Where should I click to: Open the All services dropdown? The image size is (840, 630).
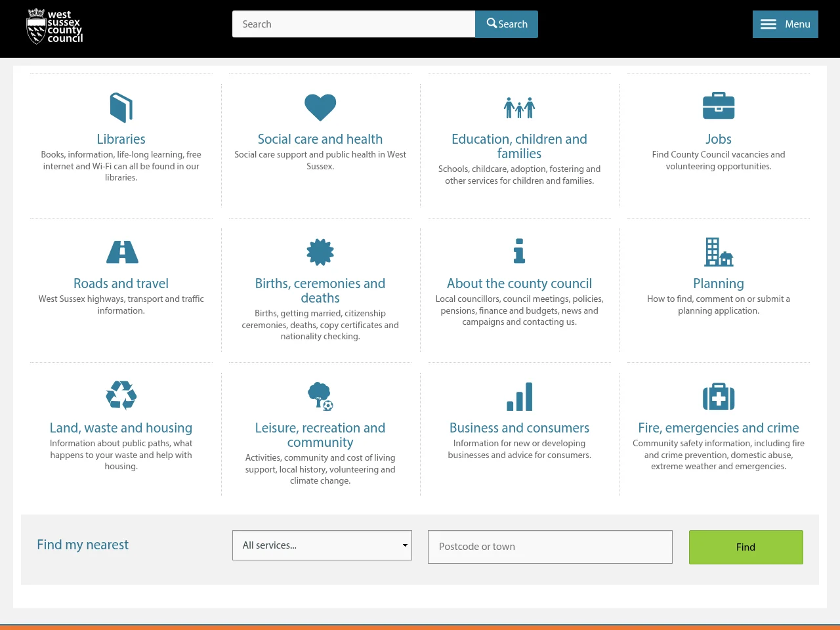[322, 545]
